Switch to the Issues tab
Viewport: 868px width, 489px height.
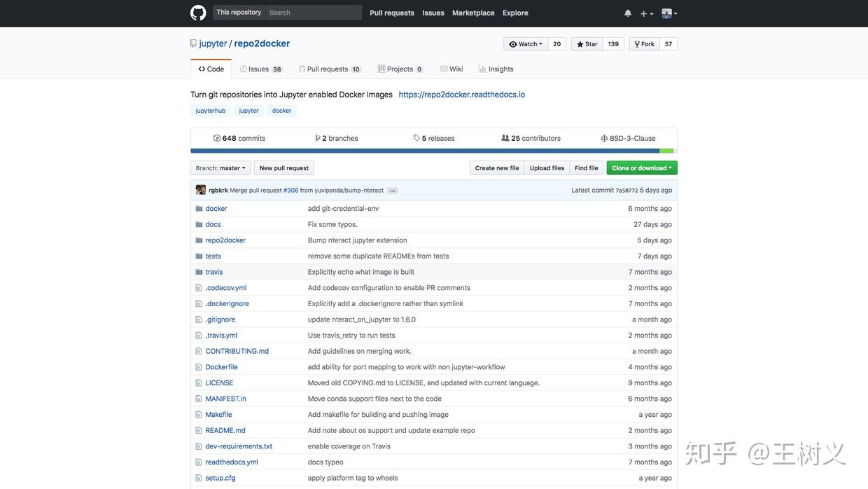[x=260, y=69]
